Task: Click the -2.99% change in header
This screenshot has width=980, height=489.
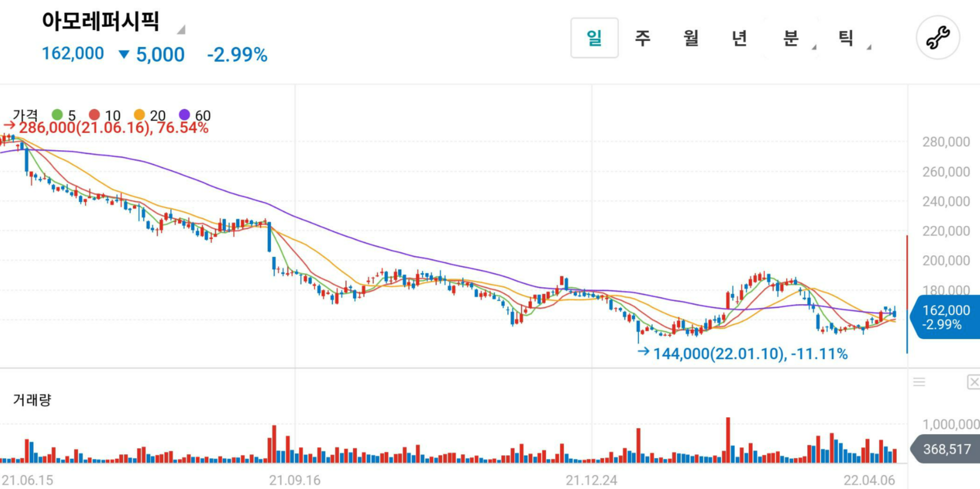Action: (237, 54)
